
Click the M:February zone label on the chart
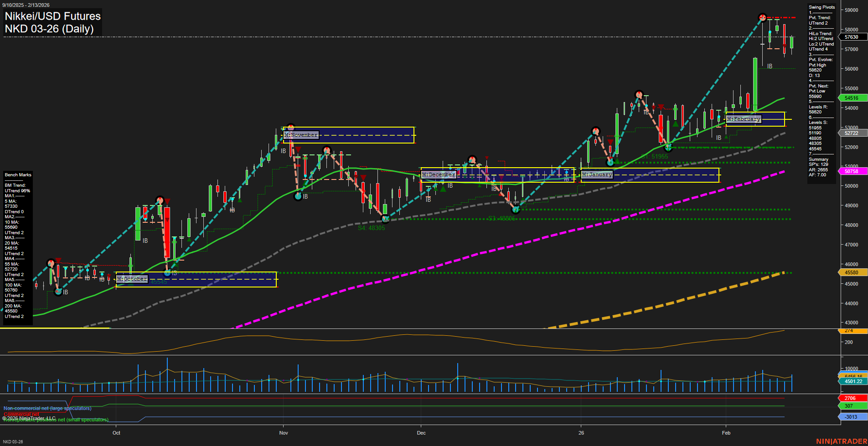pos(744,119)
